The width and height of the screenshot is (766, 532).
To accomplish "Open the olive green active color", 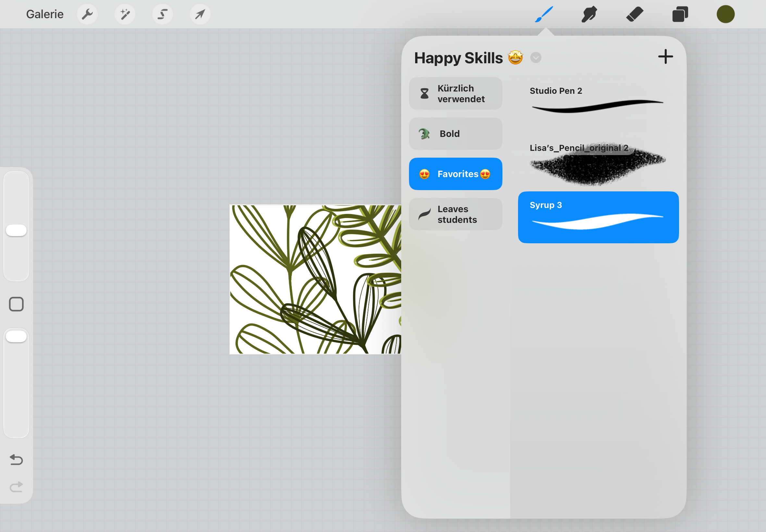I will coord(726,14).
